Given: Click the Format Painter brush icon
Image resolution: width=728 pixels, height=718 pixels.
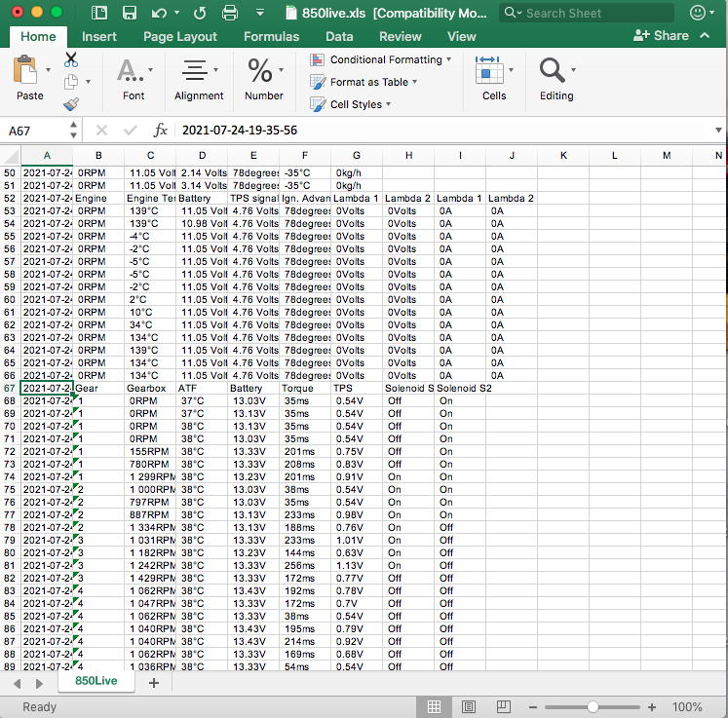Looking at the screenshot, I should (71, 104).
